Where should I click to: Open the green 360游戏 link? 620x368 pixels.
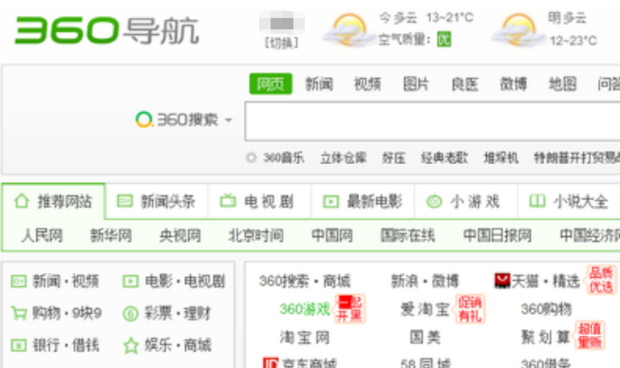304,309
